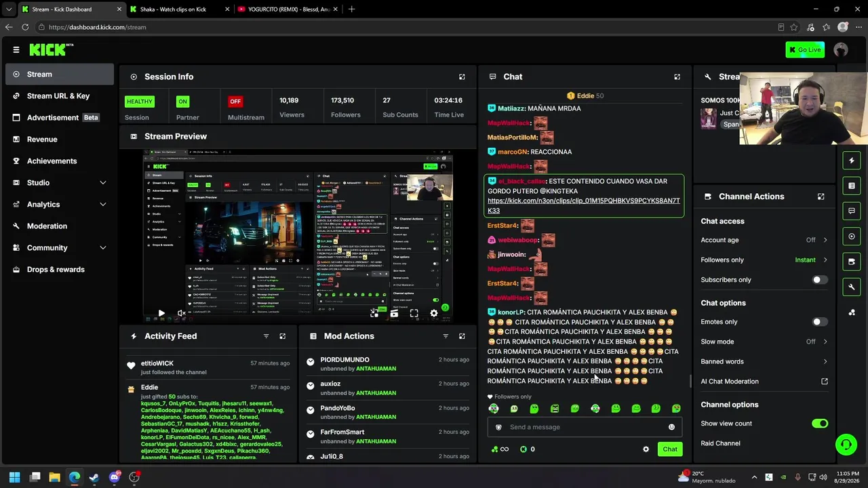Click the three-dots cluster icon in right sidebar
The width and height of the screenshot is (868, 488).
pos(852,312)
